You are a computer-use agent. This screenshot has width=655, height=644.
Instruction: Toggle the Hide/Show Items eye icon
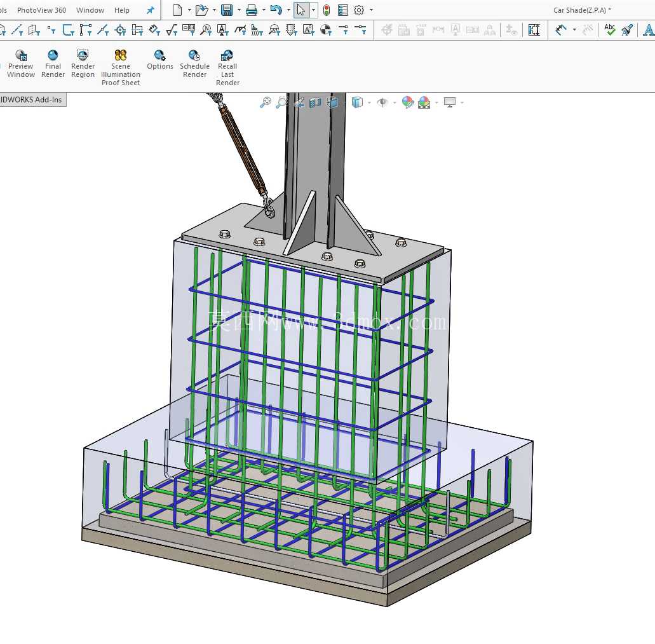pos(382,102)
